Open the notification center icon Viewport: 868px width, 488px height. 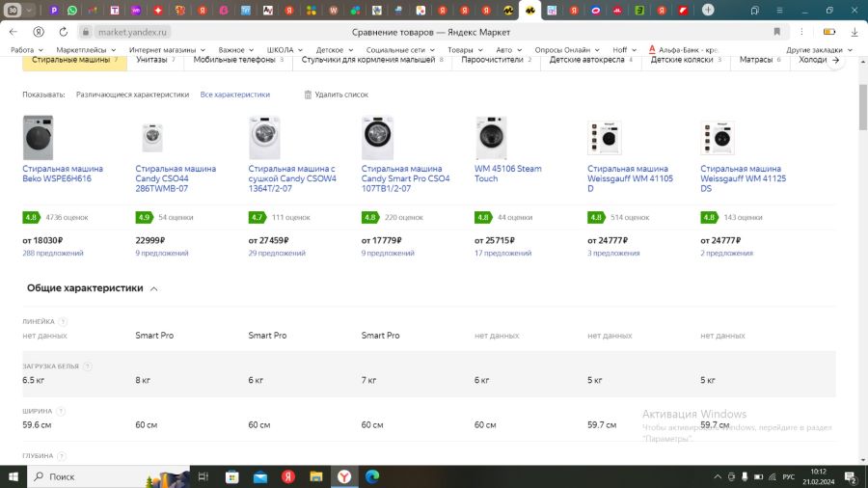851,476
